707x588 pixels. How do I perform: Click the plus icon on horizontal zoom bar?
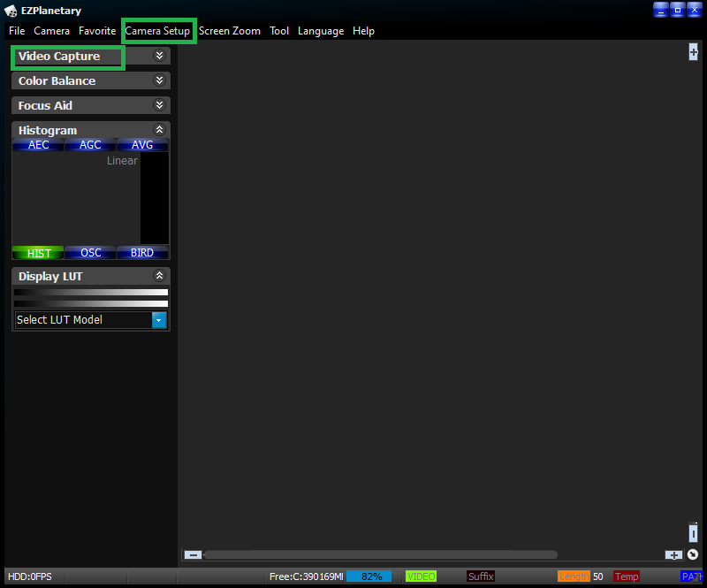[673, 555]
